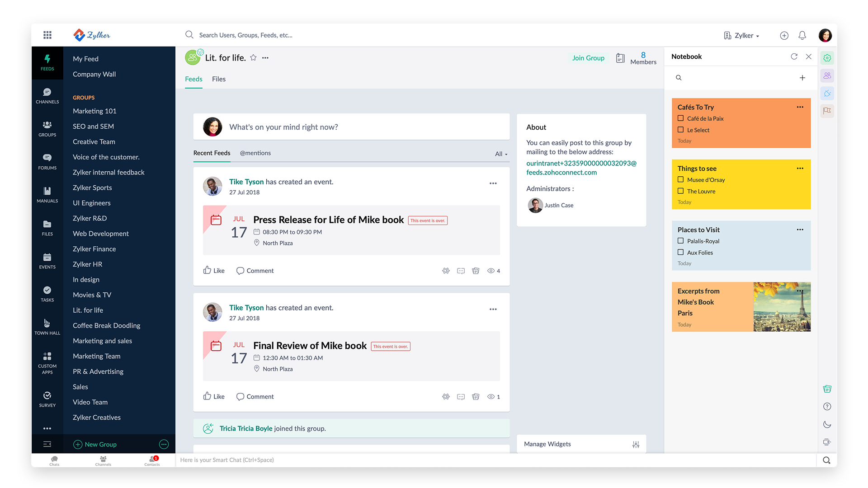Switch to the Files tab
868x488 pixels.
(x=218, y=79)
